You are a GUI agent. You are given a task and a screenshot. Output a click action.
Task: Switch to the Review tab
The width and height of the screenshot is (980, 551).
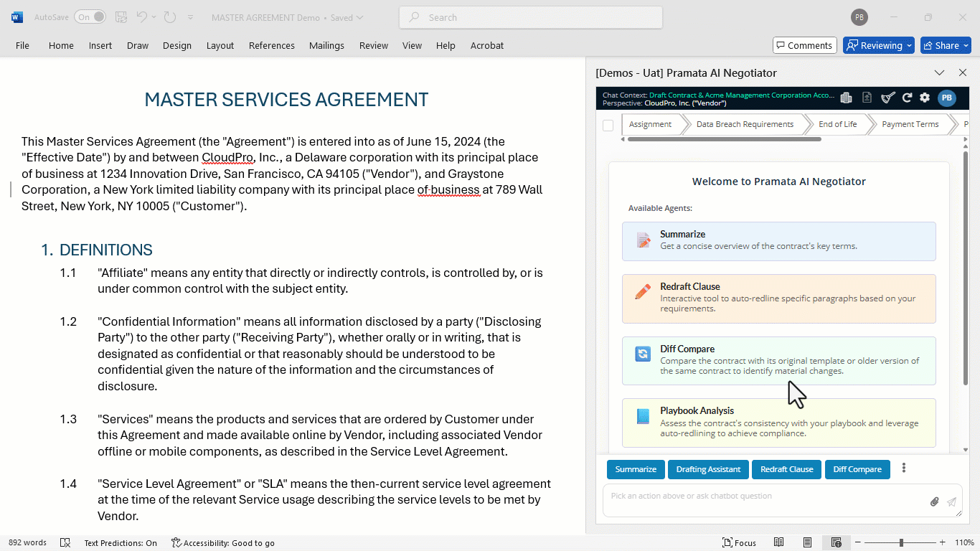(x=374, y=45)
